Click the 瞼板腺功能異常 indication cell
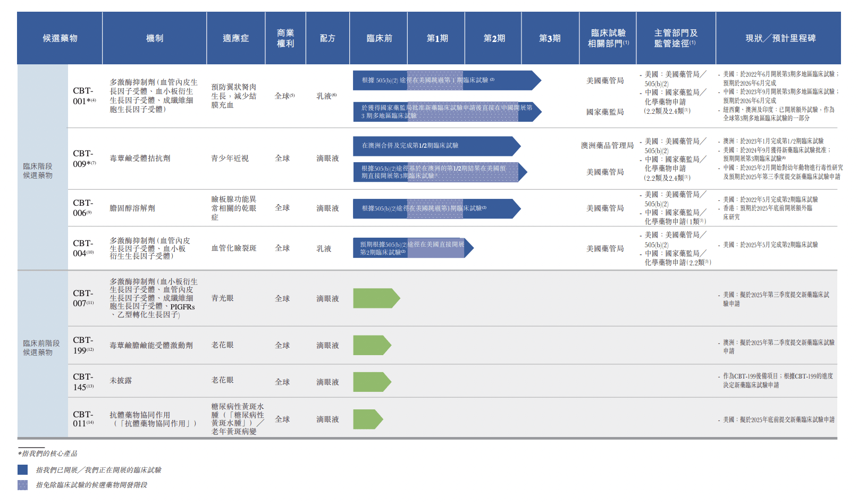Screen dimensions: 858x504 click(x=234, y=208)
